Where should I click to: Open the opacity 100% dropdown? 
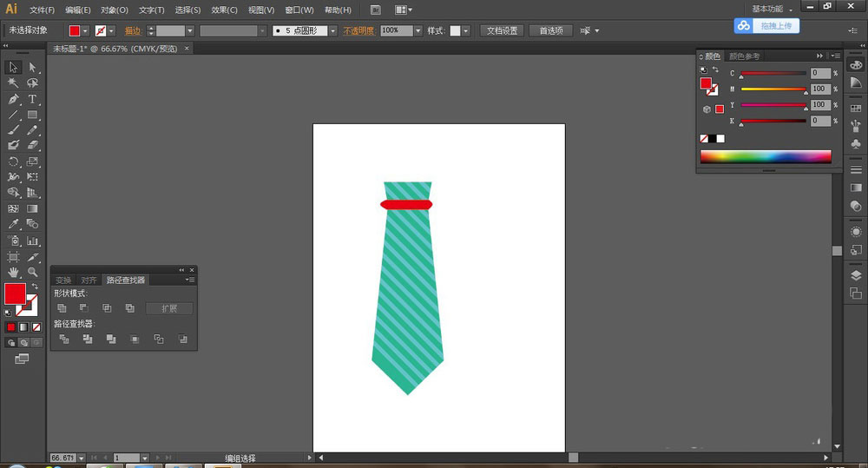418,30
